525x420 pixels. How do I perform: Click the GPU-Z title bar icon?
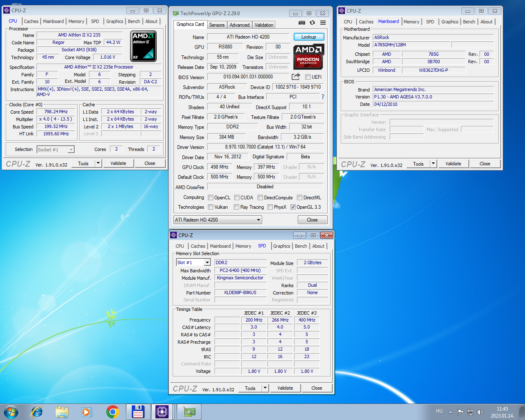coord(176,13)
